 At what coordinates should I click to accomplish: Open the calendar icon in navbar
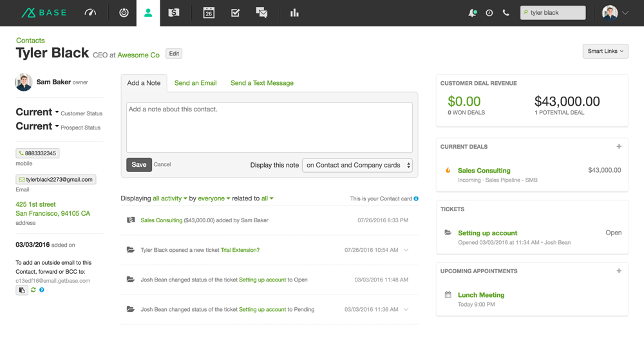[x=209, y=13]
